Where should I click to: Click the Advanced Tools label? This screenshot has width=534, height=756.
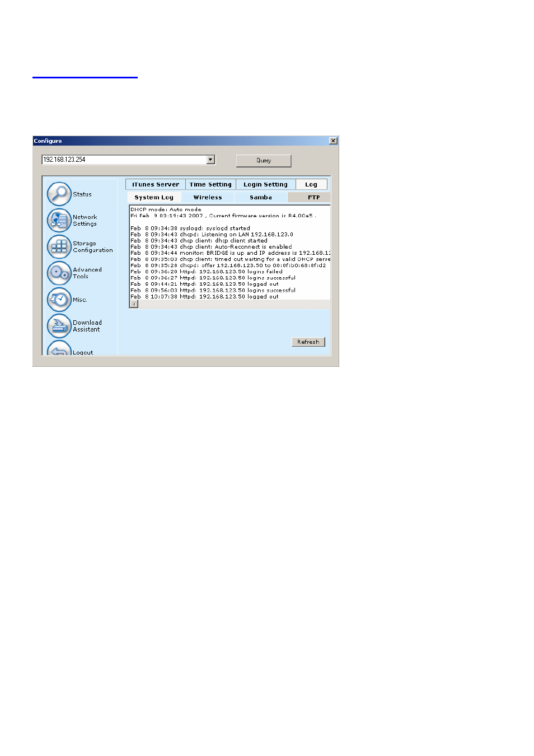[87, 273]
